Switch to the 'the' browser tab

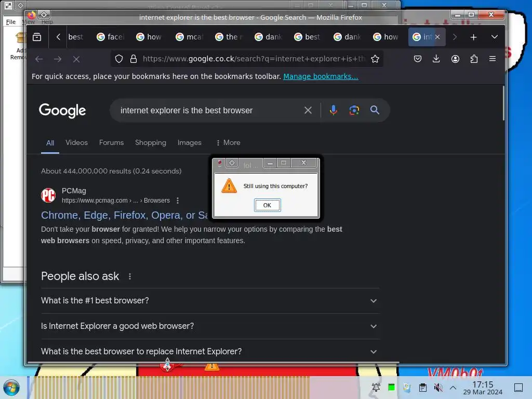coord(230,37)
